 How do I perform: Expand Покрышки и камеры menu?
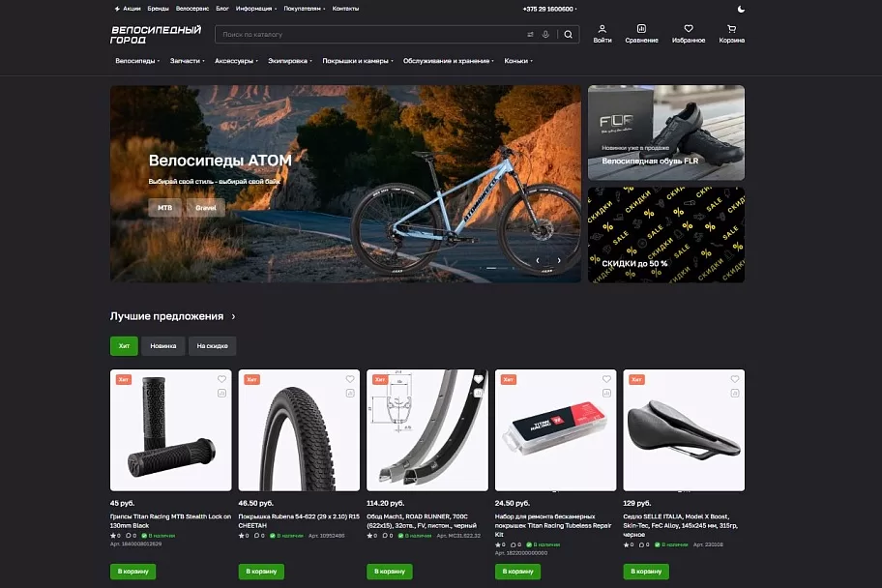[358, 61]
